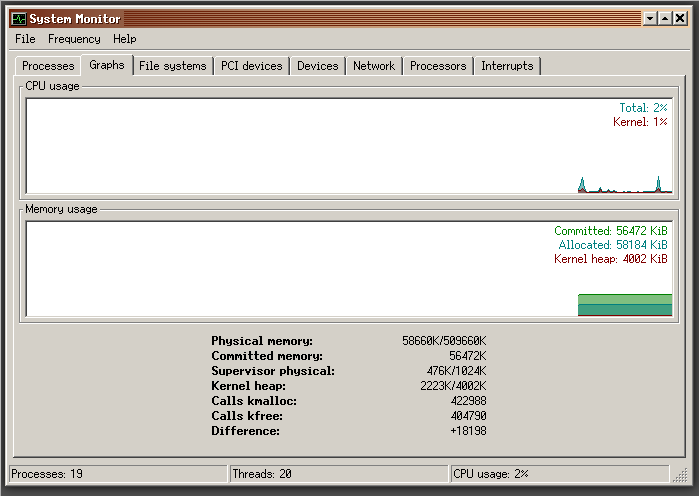
Task: Click the window resize grip icon
Action: 680,476
